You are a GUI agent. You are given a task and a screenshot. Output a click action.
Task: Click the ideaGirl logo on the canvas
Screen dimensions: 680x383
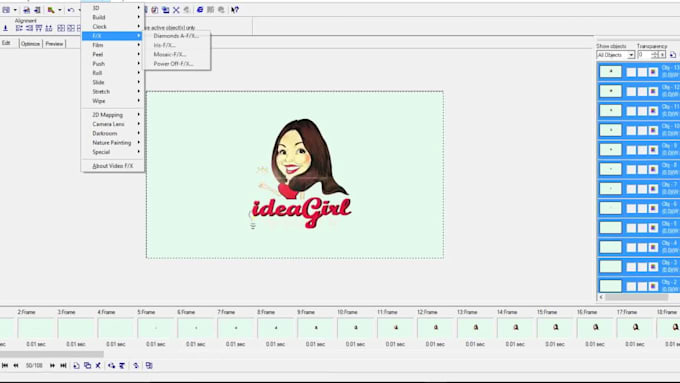click(301, 173)
